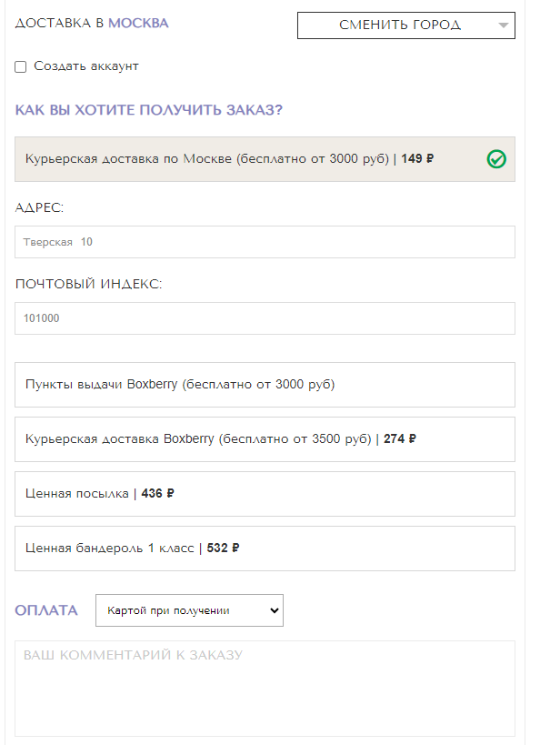This screenshot has height=745, width=560.
Task: Click the "Почтовый индекс:" field label
Action: pyautogui.click(x=88, y=284)
